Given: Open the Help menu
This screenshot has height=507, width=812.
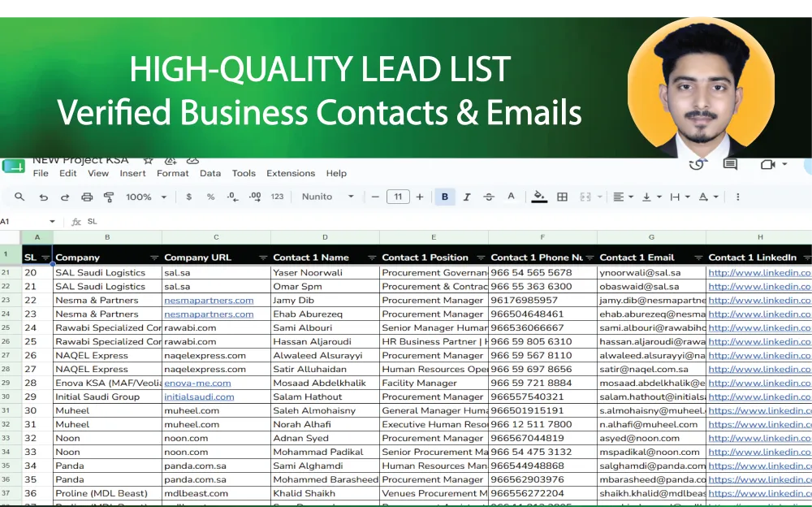Looking at the screenshot, I should pos(336,173).
